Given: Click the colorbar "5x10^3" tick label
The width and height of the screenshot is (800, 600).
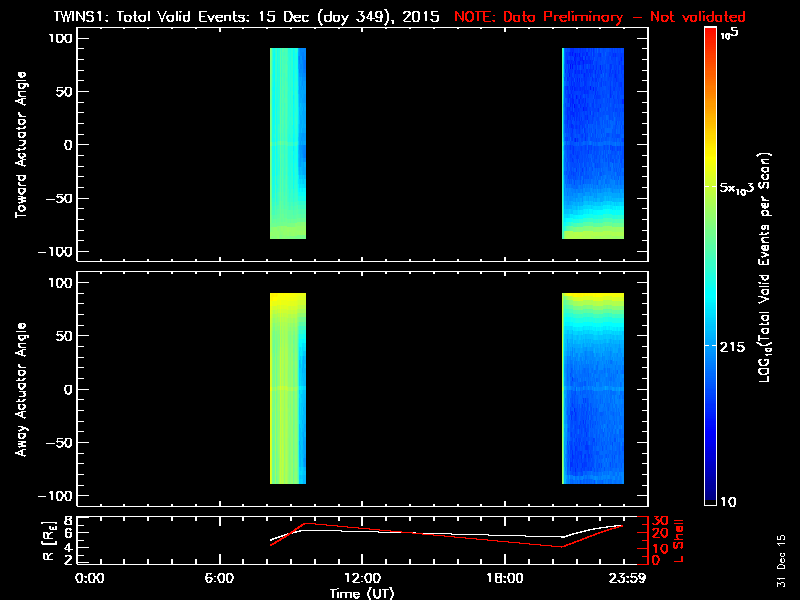Looking at the screenshot, I should tap(736, 188).
